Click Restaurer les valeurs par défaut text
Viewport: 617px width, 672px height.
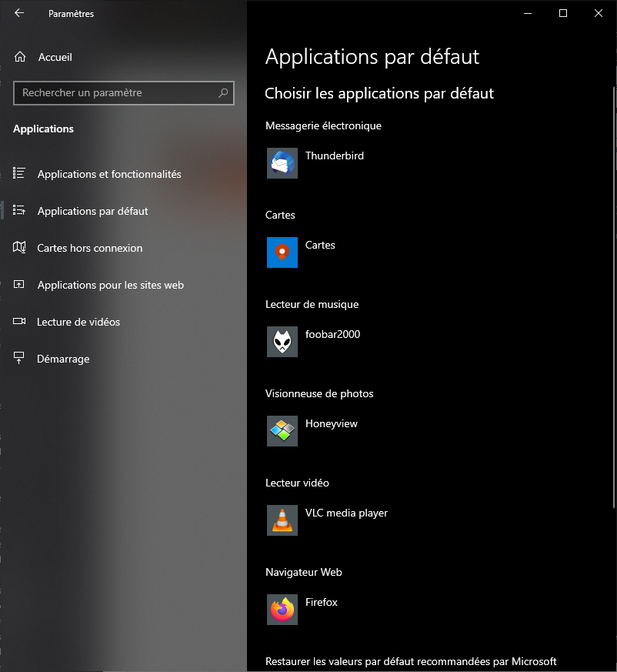tap(411, 662)
